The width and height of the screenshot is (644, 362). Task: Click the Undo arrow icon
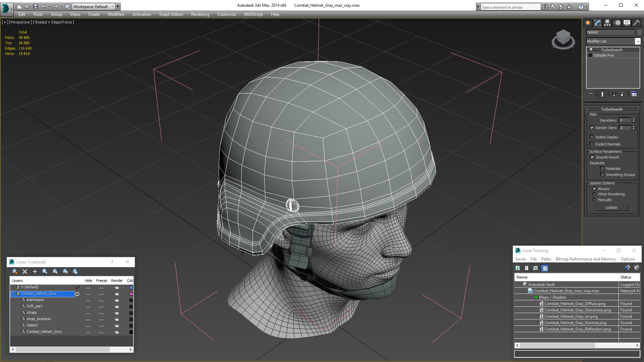43,6
